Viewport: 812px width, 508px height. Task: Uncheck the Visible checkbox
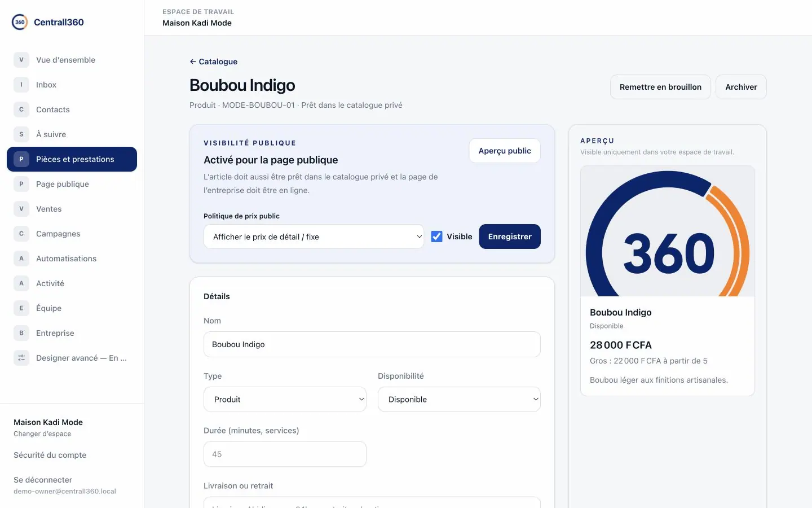(436, 237)
